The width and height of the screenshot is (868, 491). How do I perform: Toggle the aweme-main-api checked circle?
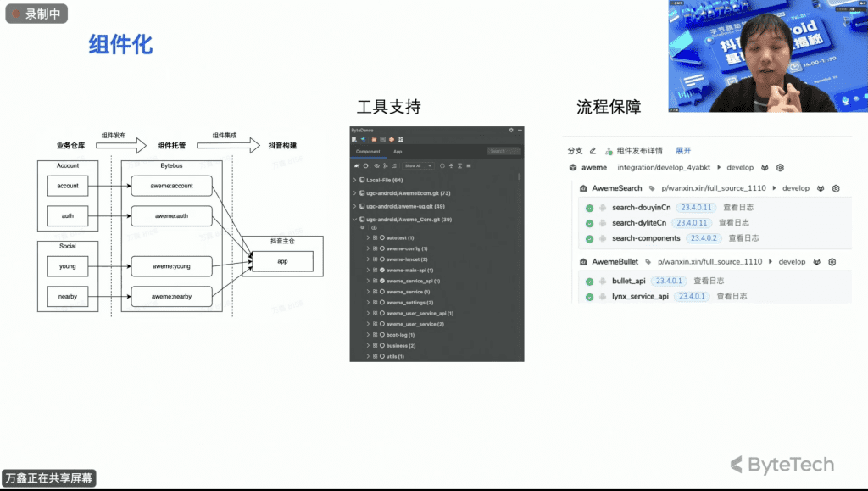(x=382, y=270)
